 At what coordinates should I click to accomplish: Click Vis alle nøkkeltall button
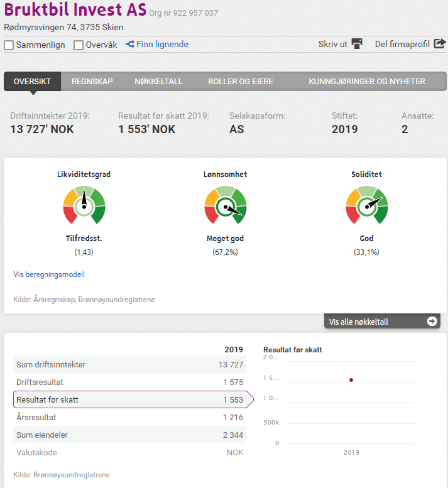tap(382, 321)
